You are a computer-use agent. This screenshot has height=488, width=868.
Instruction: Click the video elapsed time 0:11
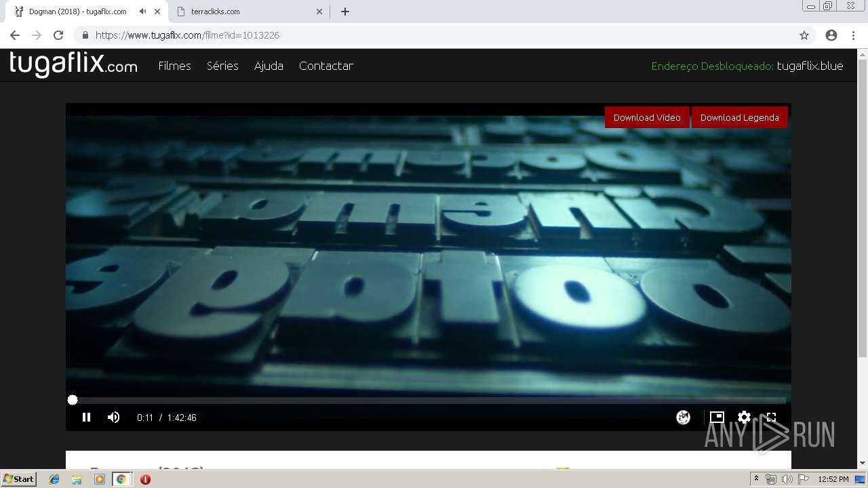(144, 418)
